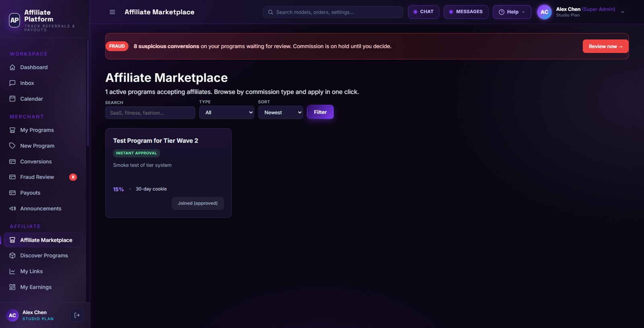Click the Filter button
This screenshot has width=644, height=328.
tap(320, 112)
